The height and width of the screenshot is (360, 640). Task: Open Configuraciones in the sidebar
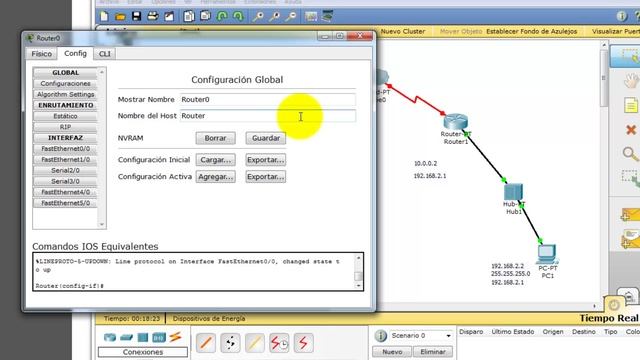point(65,83)
